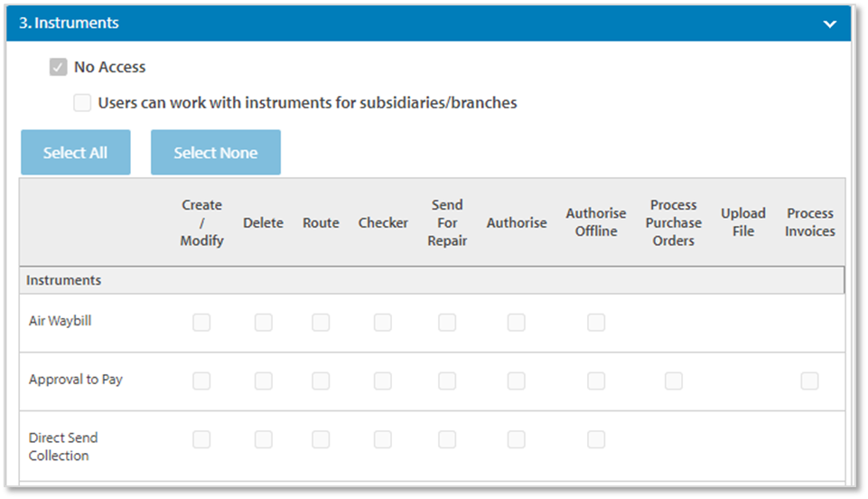Check Delete for Air Waybill
This screenshot has width=868, height=499.
coord(263,323)
